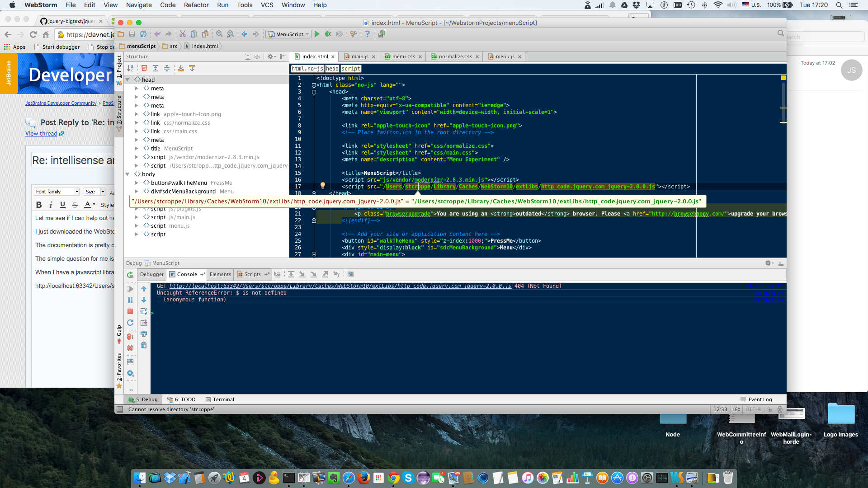This screenshot has height=488, width=868.
Task: Click the localhost jquery-2.0.0.js console link
Action: [x=340, y=286]
